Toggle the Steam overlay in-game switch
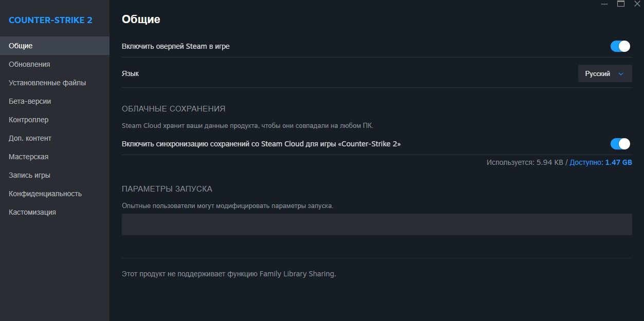 tap(620, 46)
